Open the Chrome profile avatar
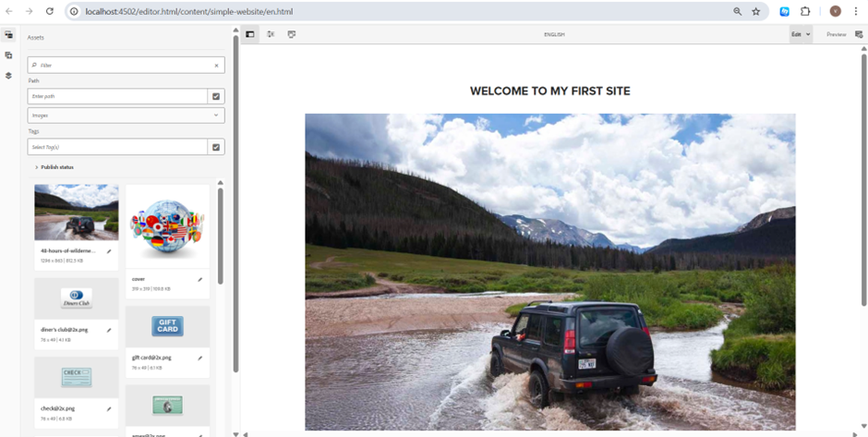The height and width of the screenshot is (437, 868). pyautogui.click(x=836, y=11)
